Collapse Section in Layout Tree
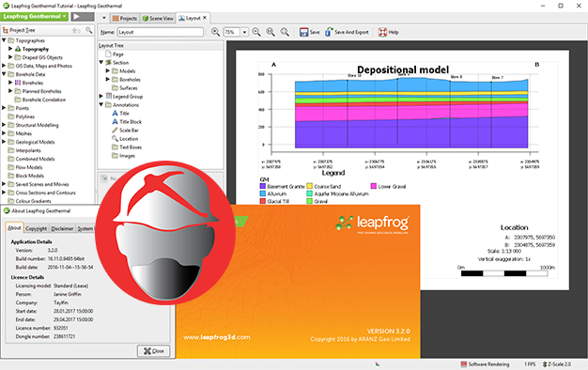The width and height of the screenshot is (588, 370). coord(101,62)
